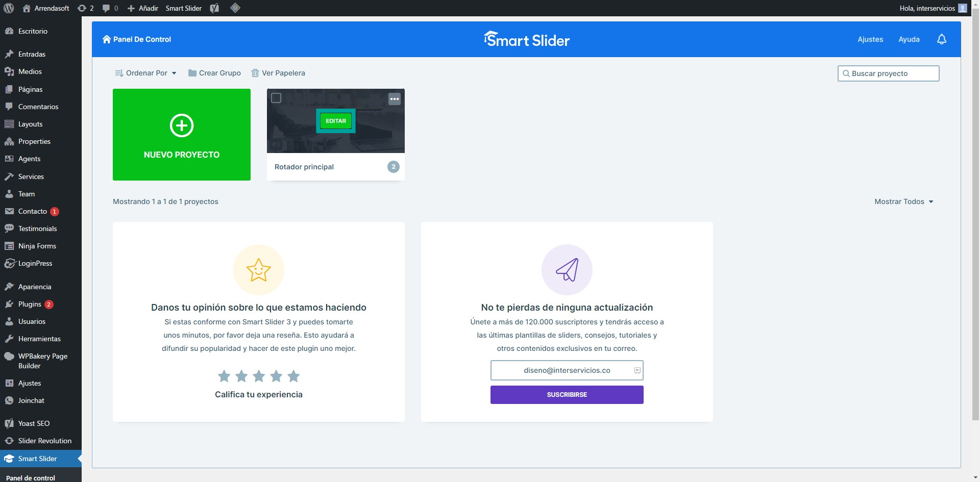Click the Team icon in sidebar
Image resolution: width=980 pixels, height=482 pixels.
(x=9, y=194)
